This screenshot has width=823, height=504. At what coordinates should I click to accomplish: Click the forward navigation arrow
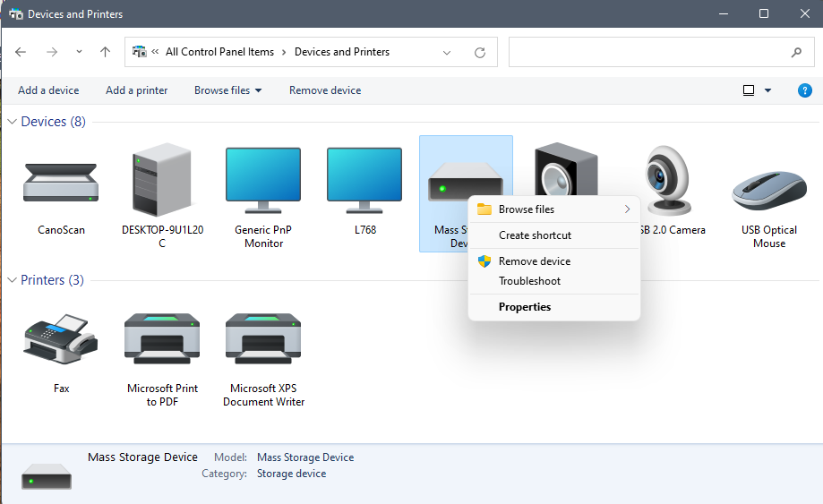[51, 52]
